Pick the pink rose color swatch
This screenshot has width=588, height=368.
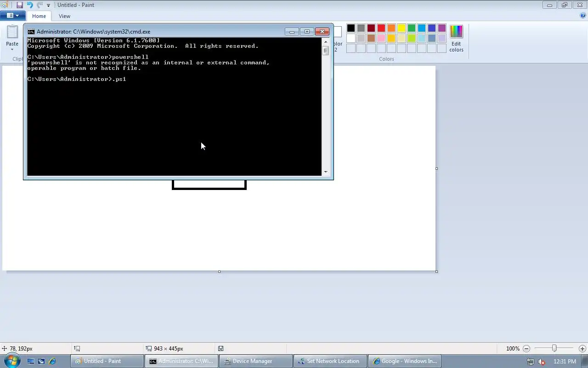click(x=381, y=38)
